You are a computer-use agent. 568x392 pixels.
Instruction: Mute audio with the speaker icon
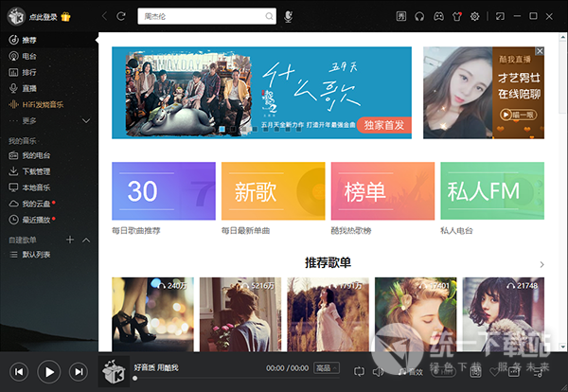tap(378, 371)
